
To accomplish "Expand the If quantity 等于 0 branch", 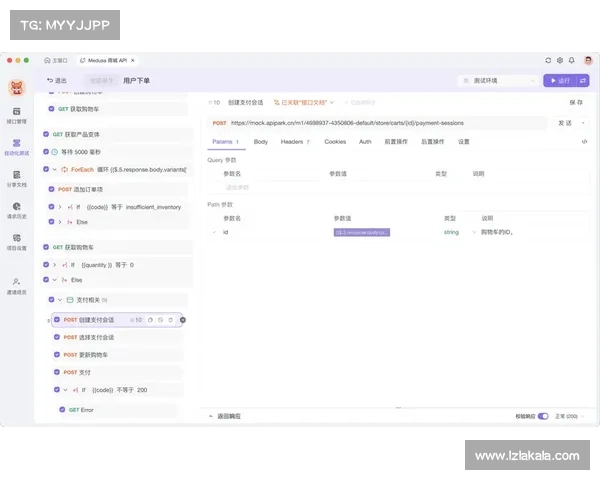I will point(55,265).
